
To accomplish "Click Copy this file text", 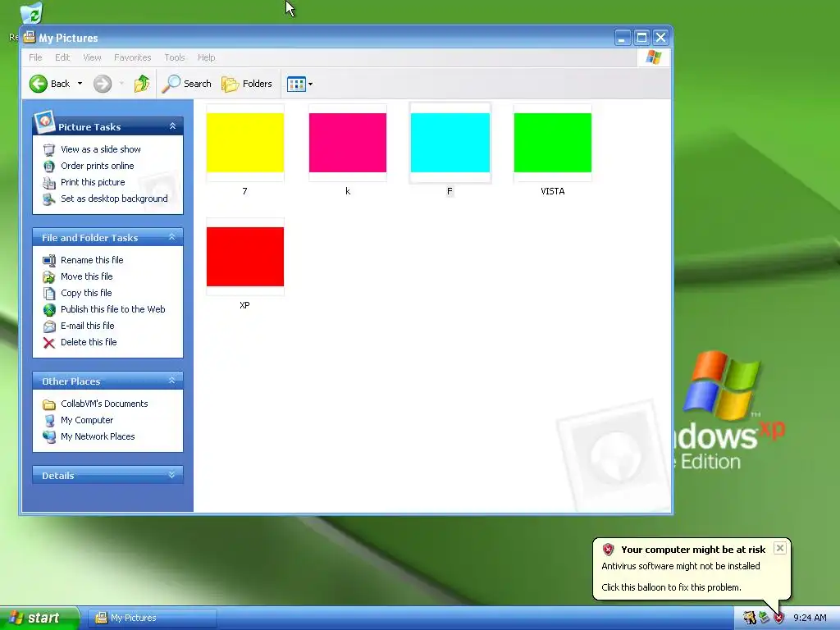I will tap(86, 293).
